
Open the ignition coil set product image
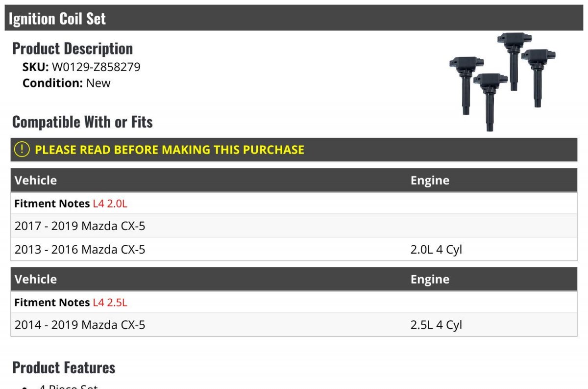(502, 81)
